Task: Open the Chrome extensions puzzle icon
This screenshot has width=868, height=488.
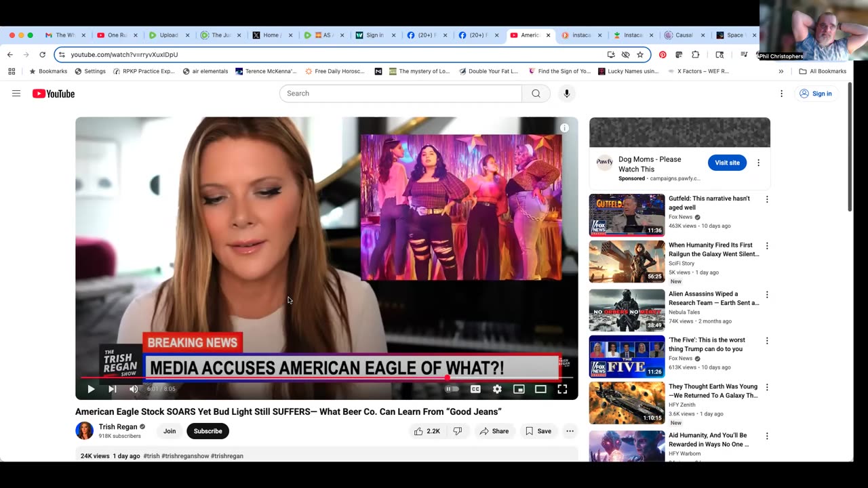Action: click(x=695, y=55)
